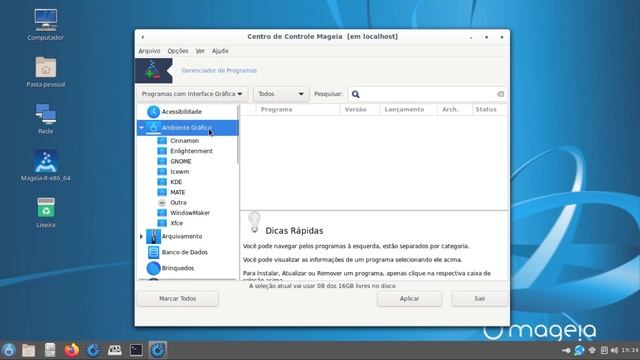Click the MATE row icon
The width and height of the screenshot is (640, 360).
(162, 192)
